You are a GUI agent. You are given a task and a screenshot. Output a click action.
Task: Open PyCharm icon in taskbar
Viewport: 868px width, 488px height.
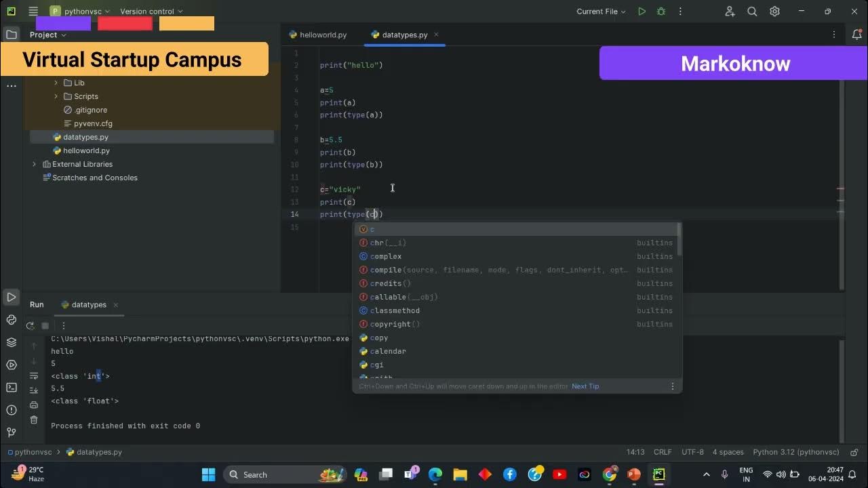click(x=658, y=474)
